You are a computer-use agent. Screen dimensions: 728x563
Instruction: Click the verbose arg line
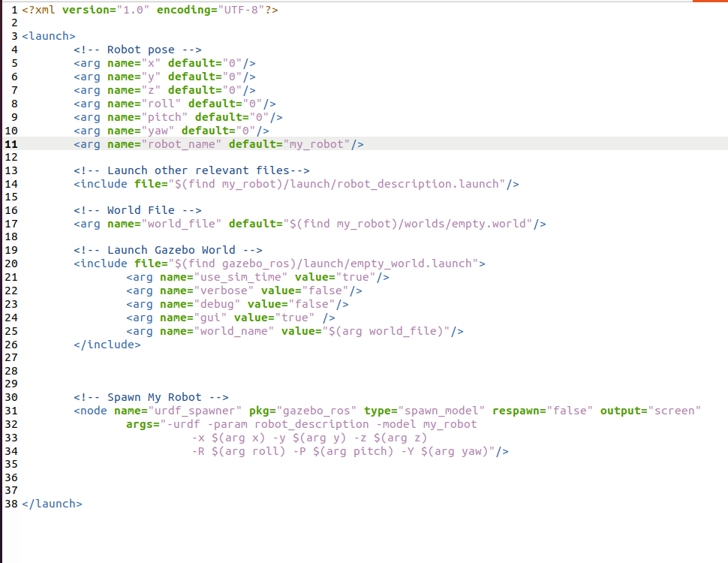244,291
